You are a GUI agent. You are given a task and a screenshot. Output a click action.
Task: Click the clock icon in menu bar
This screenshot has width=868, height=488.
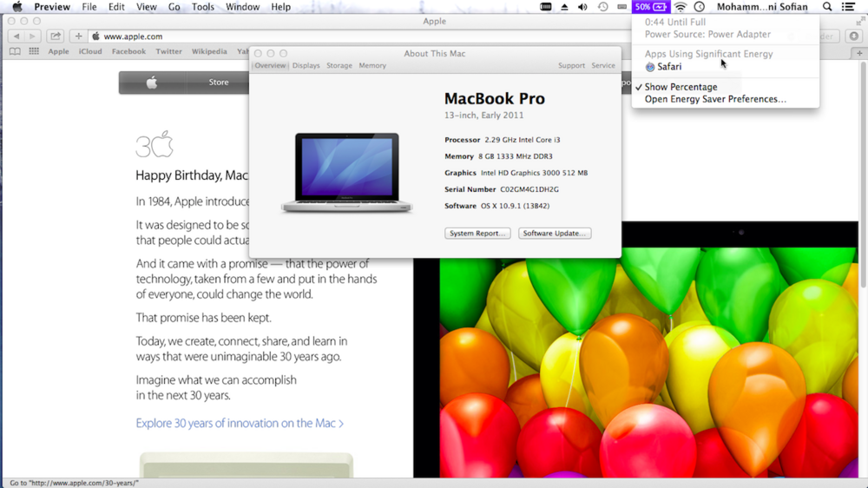(699, 7)
